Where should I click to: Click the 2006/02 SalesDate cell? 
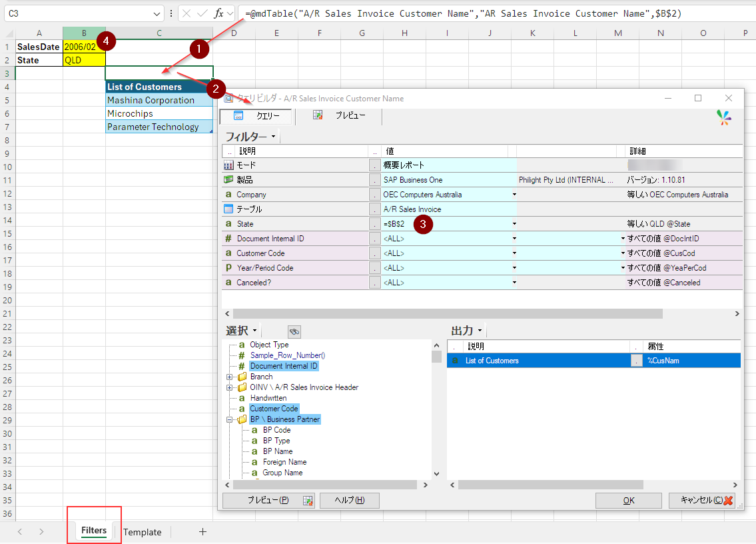pos(84,47)
